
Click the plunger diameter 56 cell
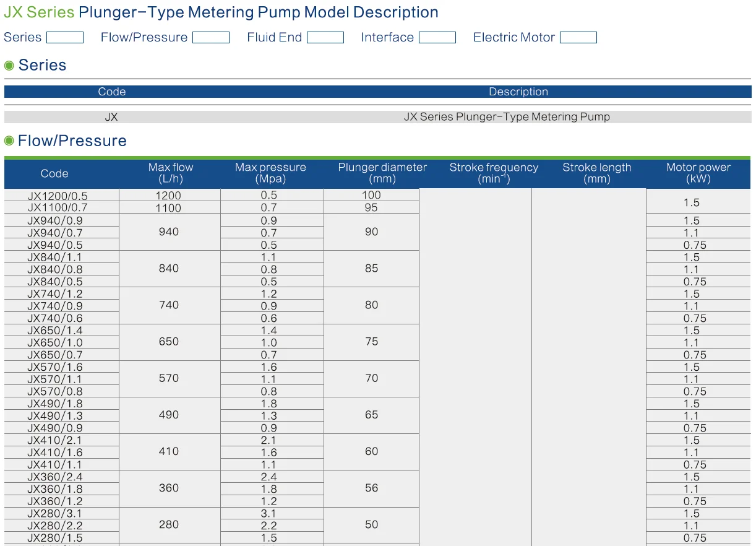(x=371, y=488)
